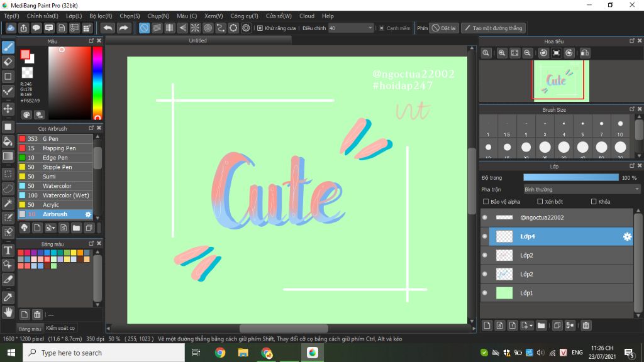Open the Công cụ(T) menu
The image size is (644, 362).
(x=244, y=16)
